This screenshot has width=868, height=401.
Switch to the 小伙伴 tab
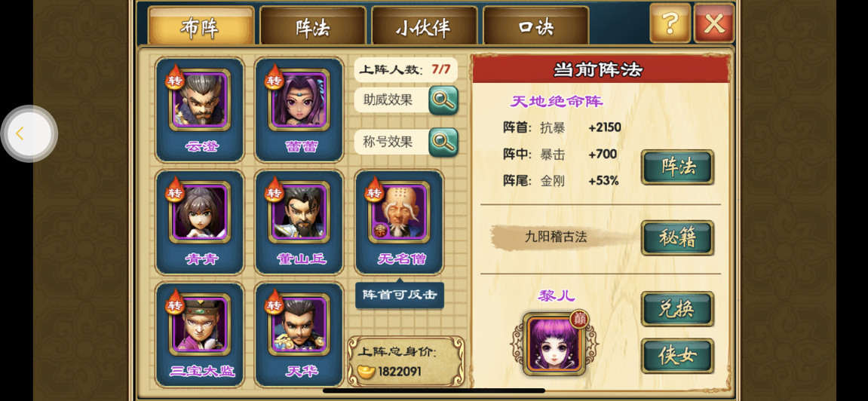[x=424, y=26]
